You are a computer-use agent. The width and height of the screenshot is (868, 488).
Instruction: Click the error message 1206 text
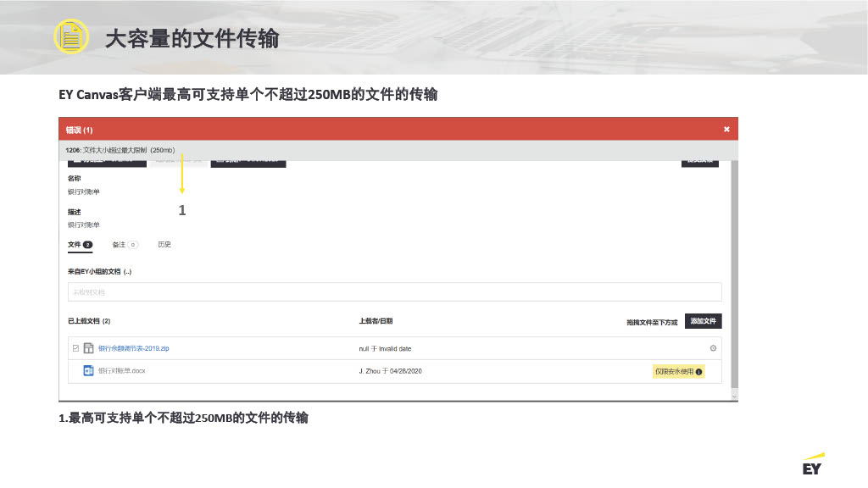point(120,150)
